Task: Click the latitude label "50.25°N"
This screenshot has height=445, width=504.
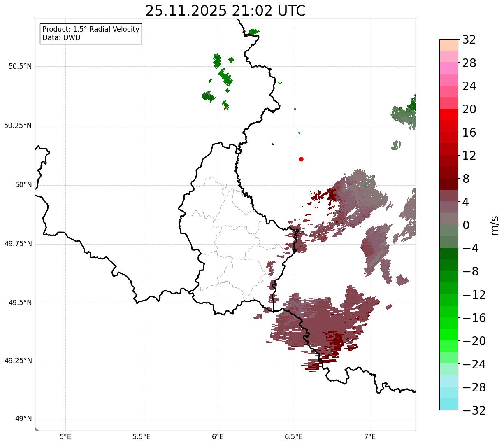Action: click(x=18, y=126)
